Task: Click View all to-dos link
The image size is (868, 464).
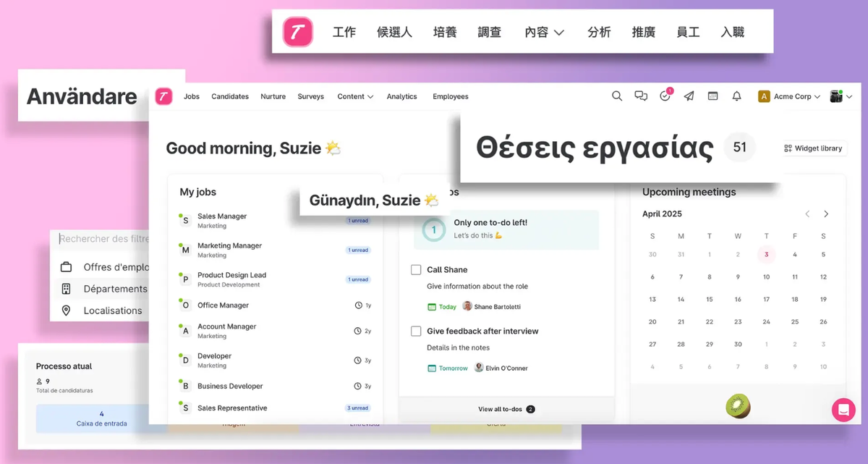Action: (506, 409)
